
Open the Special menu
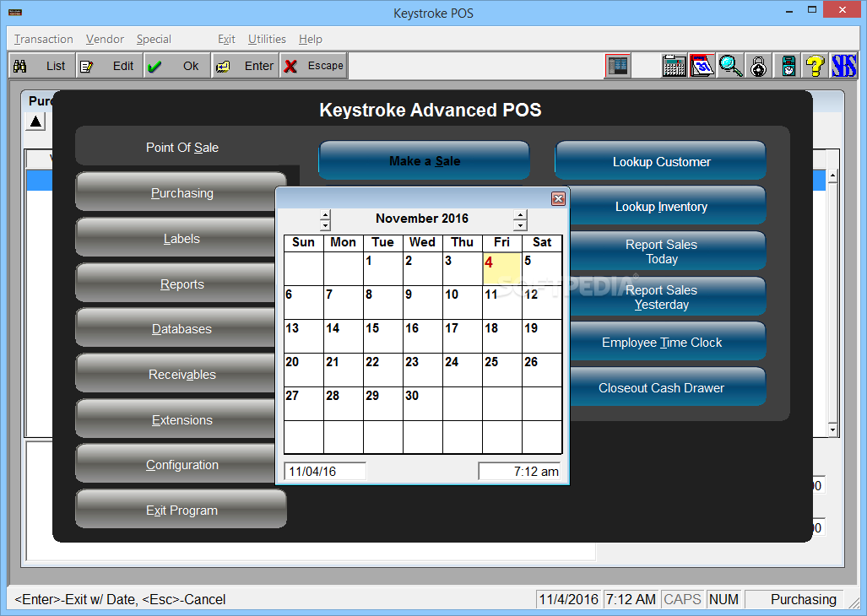(154, 39)
